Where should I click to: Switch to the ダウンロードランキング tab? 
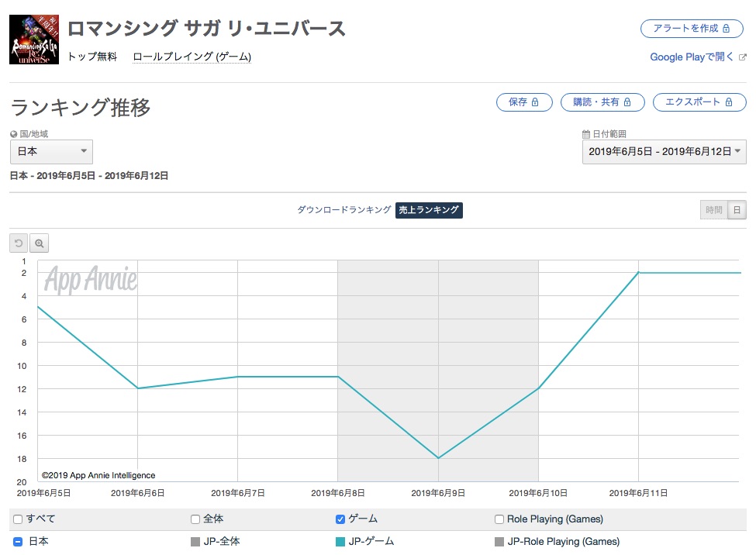(x=343, y=210)
